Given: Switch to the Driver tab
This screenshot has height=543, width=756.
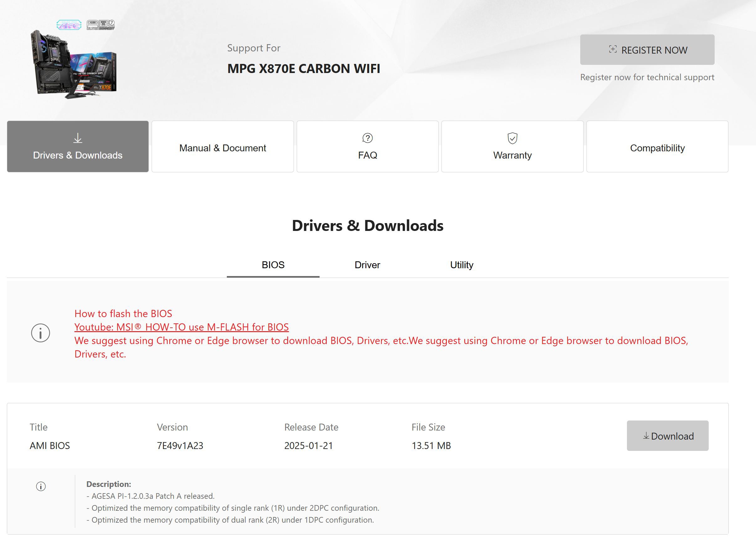Looking at the screenshot, I should coord(367,265).
